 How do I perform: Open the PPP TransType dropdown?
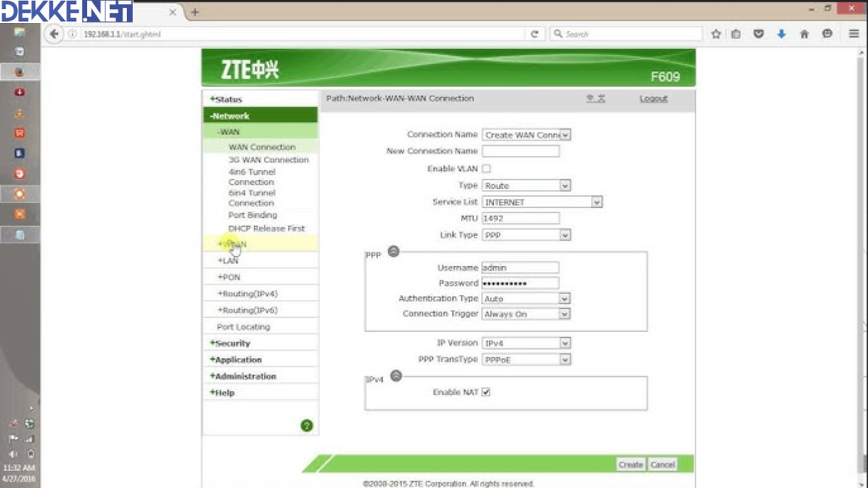[x=526, y=360]
